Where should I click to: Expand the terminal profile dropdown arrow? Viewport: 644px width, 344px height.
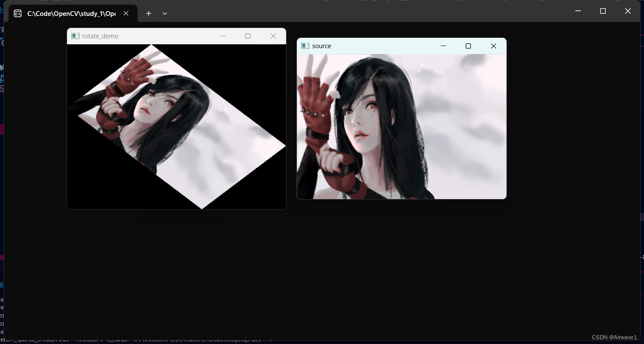pos(165,13)
